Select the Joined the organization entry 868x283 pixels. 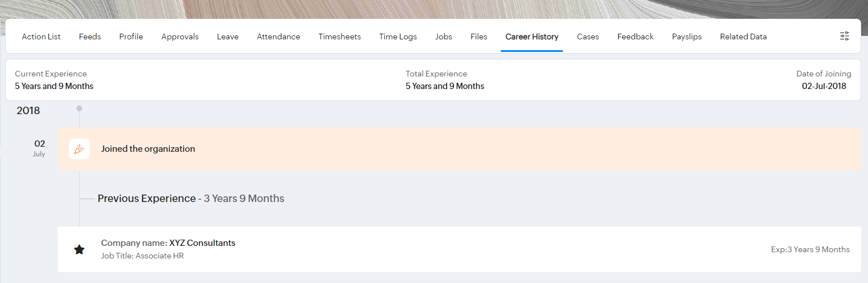148,149
